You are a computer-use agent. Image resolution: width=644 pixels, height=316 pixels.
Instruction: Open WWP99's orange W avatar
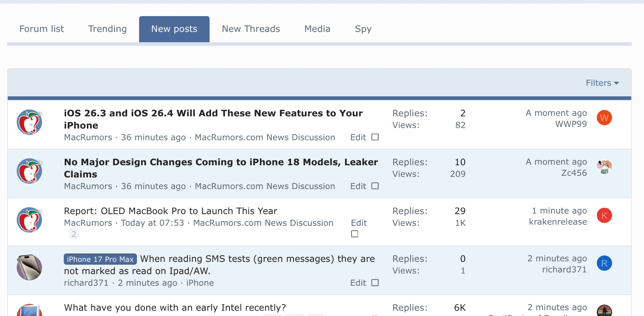pyautogui.click(x=604, y=118)
